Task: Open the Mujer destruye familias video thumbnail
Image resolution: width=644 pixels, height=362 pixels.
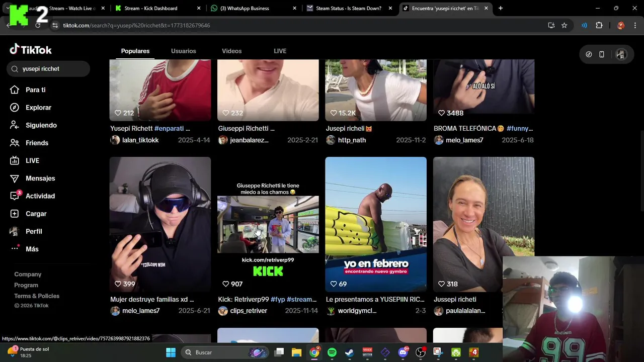Action: 160,224
